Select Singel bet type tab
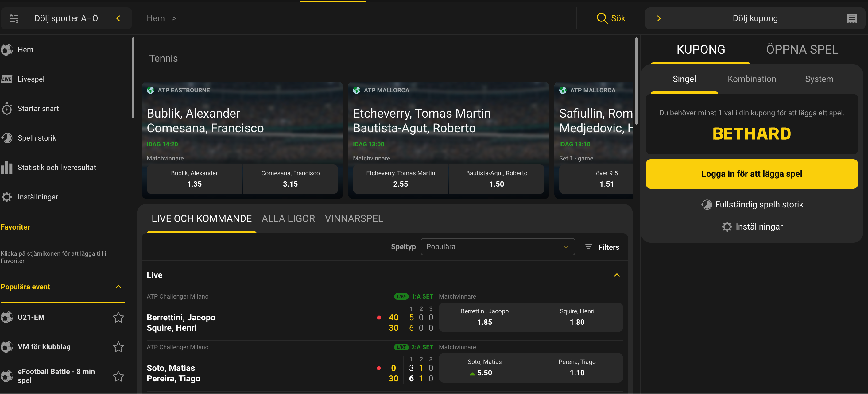This screenshot has height=394, width=868. pos(684,79)
